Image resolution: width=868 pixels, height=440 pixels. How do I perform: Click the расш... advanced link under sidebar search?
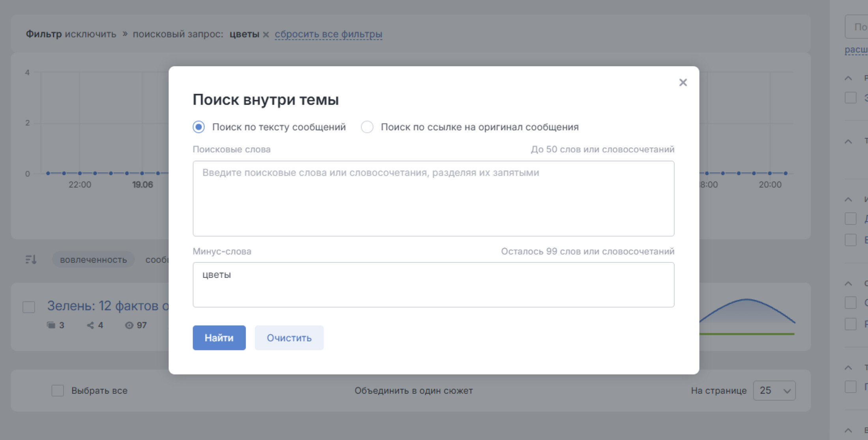click(856, 50)
